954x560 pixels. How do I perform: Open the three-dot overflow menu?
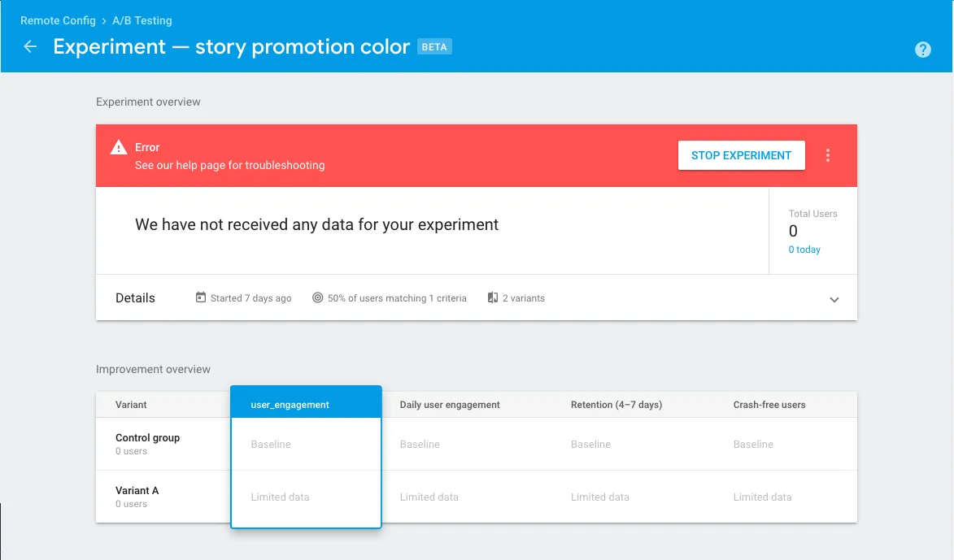pyautogui.click(x=828, y=155)
